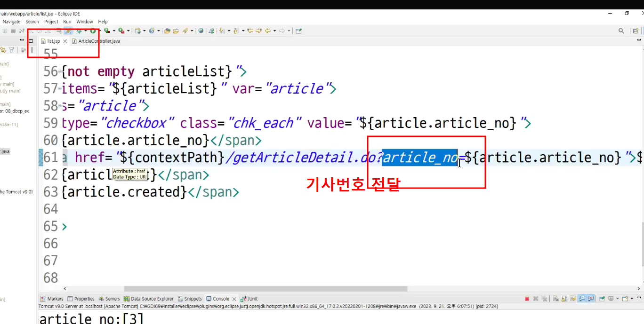Open the Help menu
Screen dimensions: 644x324
(x=103, y=22)
